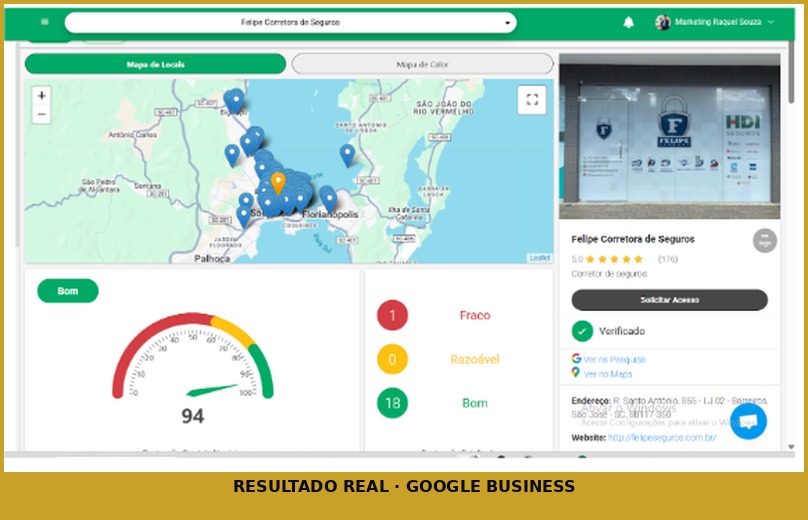808x520 pixels.
Task: Click the Corretor de seguros category text
Action: pyautogui.click(x=609, y=274)
